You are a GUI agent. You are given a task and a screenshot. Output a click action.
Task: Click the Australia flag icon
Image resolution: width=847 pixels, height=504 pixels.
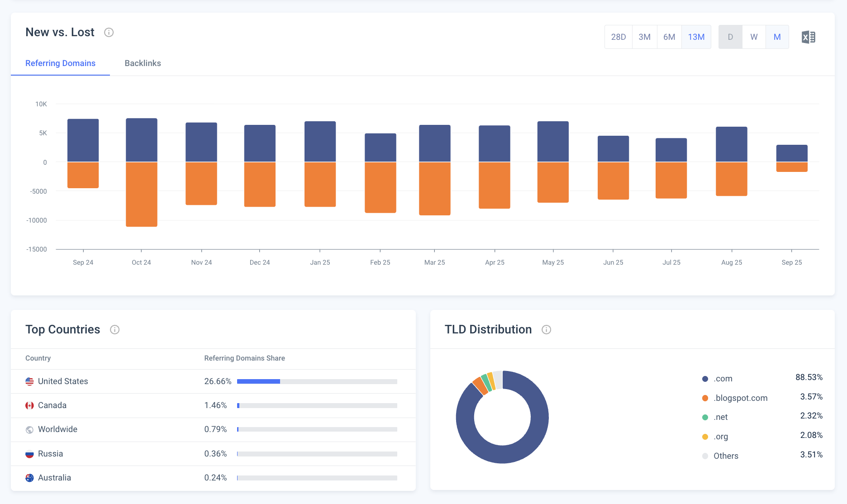tap(29, 478)
